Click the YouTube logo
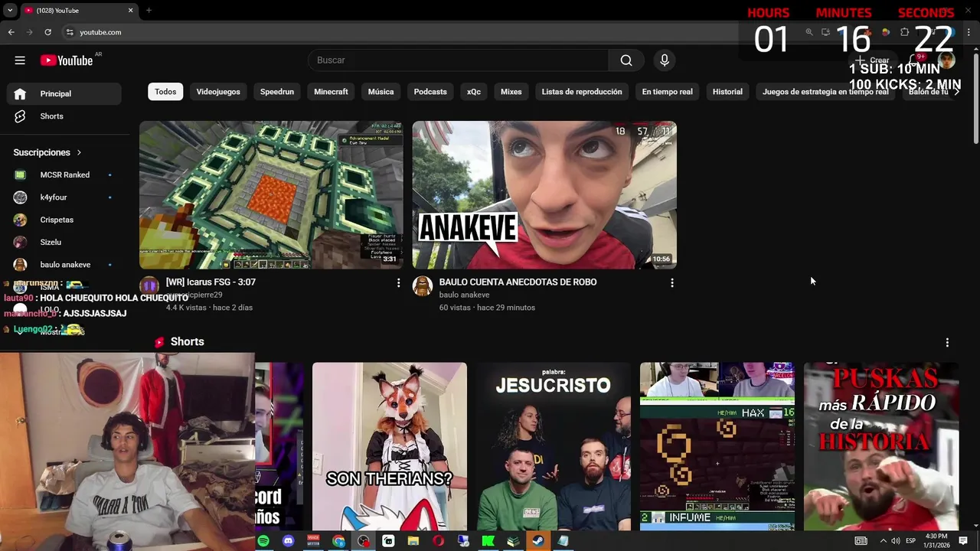This screenshot has width=980, height=551. [x=67, y=60]
